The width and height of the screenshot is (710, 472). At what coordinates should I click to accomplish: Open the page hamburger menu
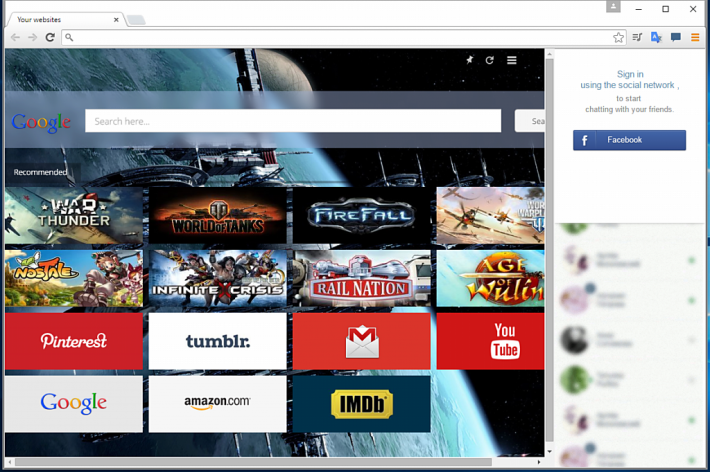coord(512,60)
